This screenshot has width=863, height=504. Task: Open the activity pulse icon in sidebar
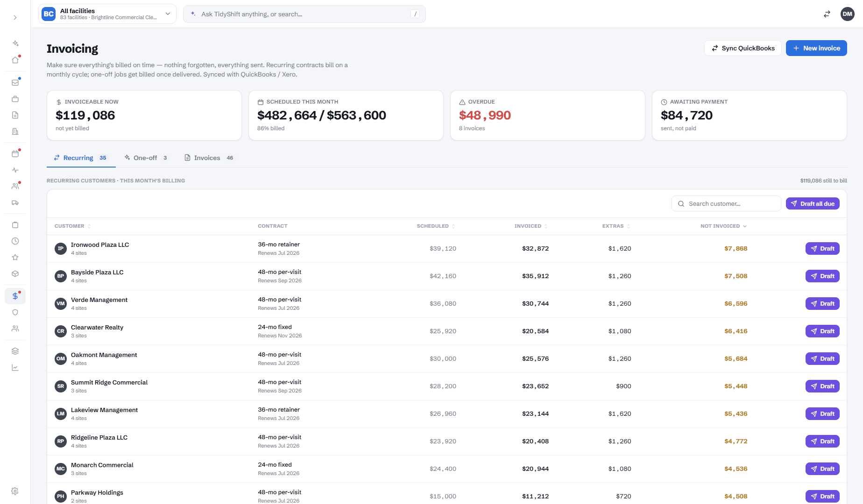[x=15, y=170]
